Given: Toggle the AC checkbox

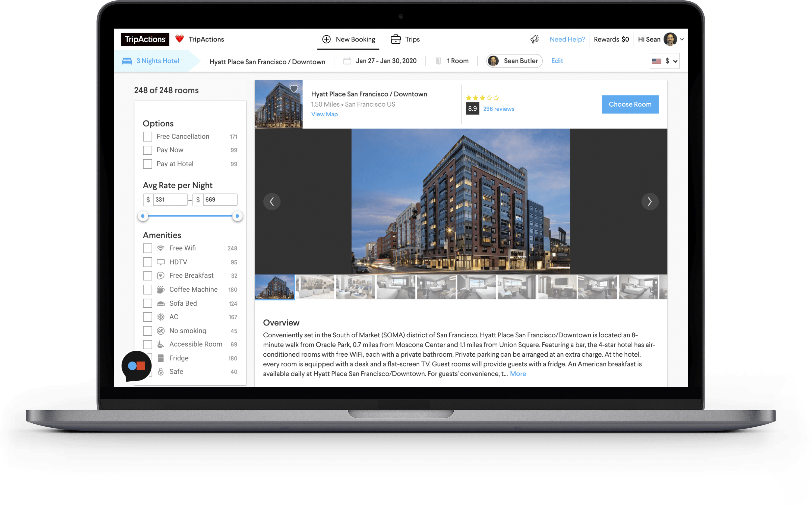Looking at the screenshot, I should coord(148,317).
